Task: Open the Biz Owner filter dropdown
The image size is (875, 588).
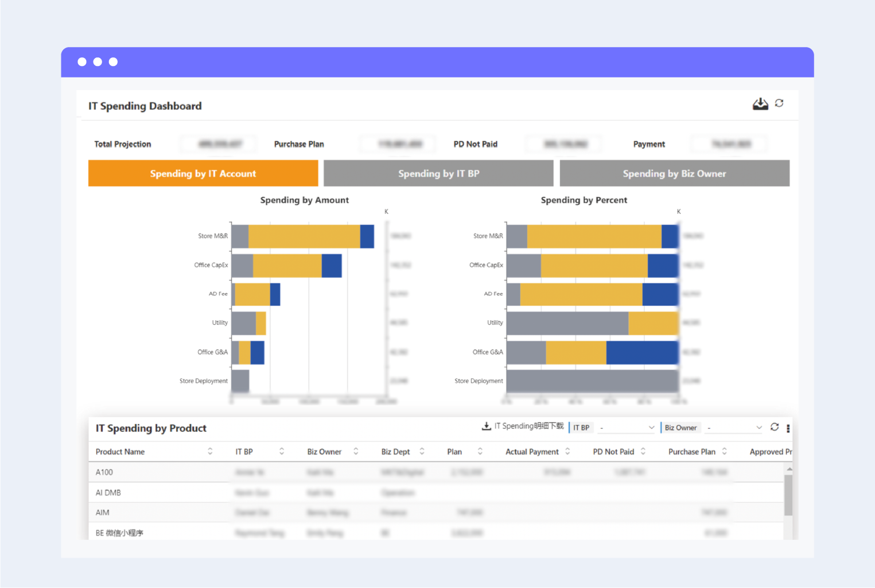Action: [x=734, y=427]
